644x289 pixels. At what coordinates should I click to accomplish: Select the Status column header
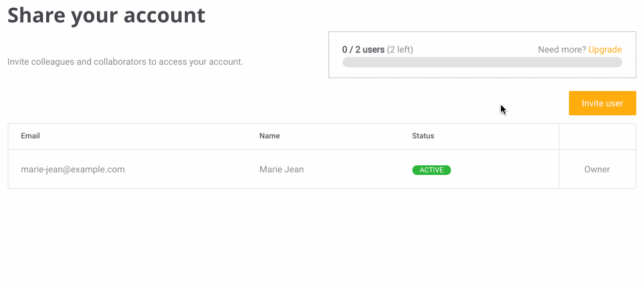point(423,136)
